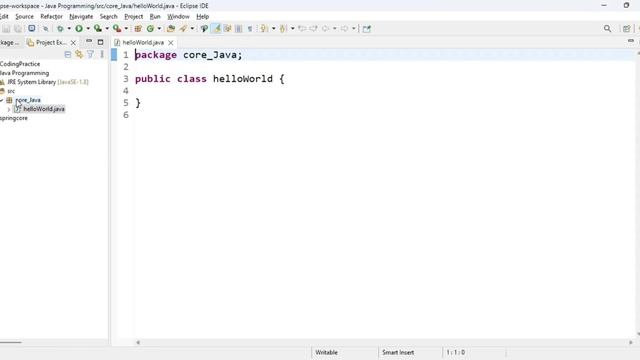The width and height of the screenshot is (640, 360).
Task: Click the Last Edit Location icon
Action: tap(302, 29)
